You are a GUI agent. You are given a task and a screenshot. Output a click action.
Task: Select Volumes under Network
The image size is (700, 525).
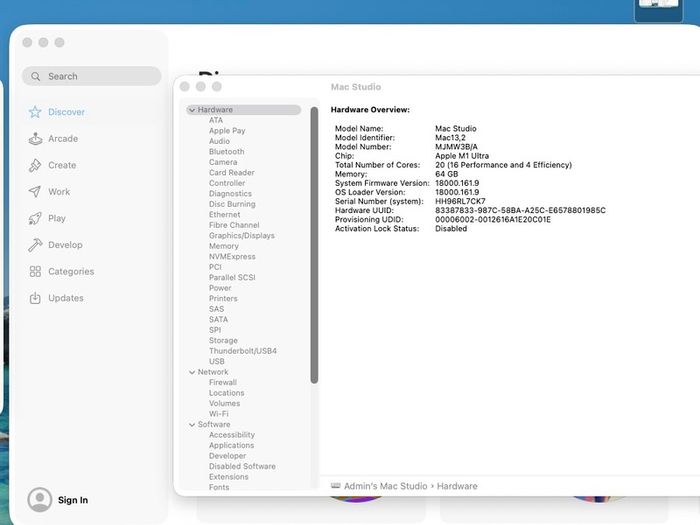pos(225,404)
